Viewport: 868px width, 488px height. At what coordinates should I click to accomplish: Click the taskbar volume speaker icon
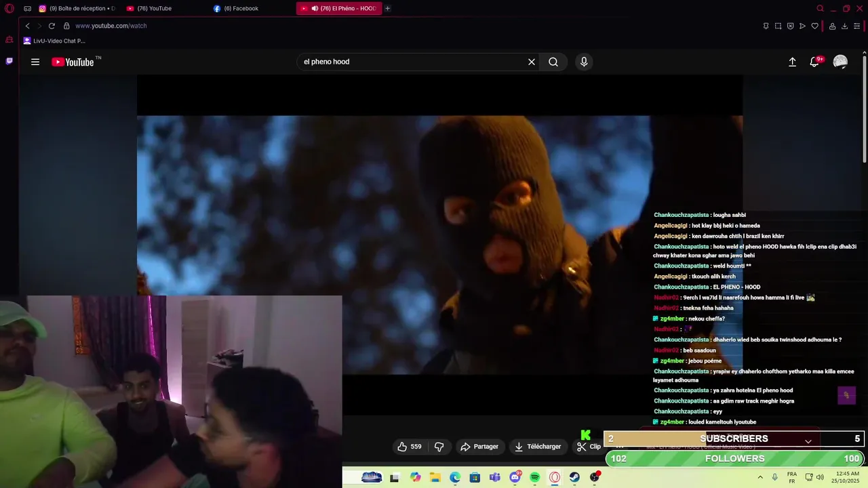pos(820,477)
